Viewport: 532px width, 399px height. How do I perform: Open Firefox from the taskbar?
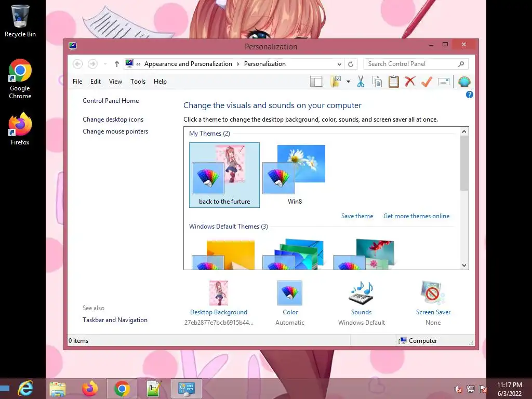(89, 389)
